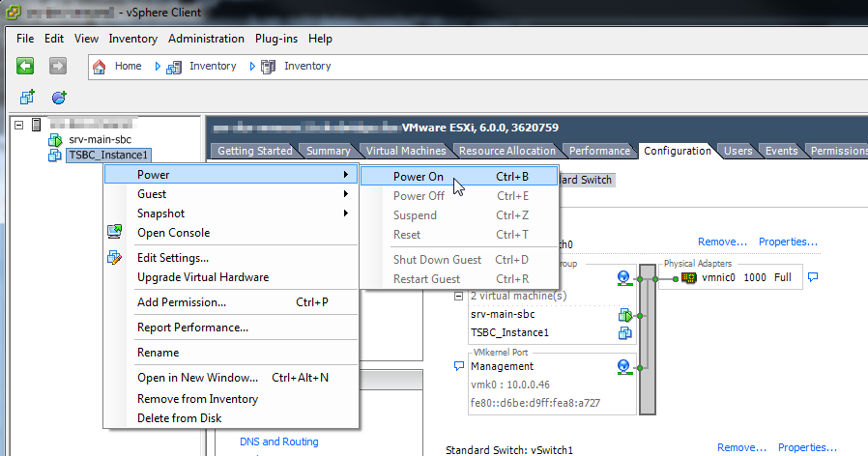The height and width of the screenshot is (456, 868).
Task: Select srv-main-sbc in inventory tree
Action: (101, 139)
